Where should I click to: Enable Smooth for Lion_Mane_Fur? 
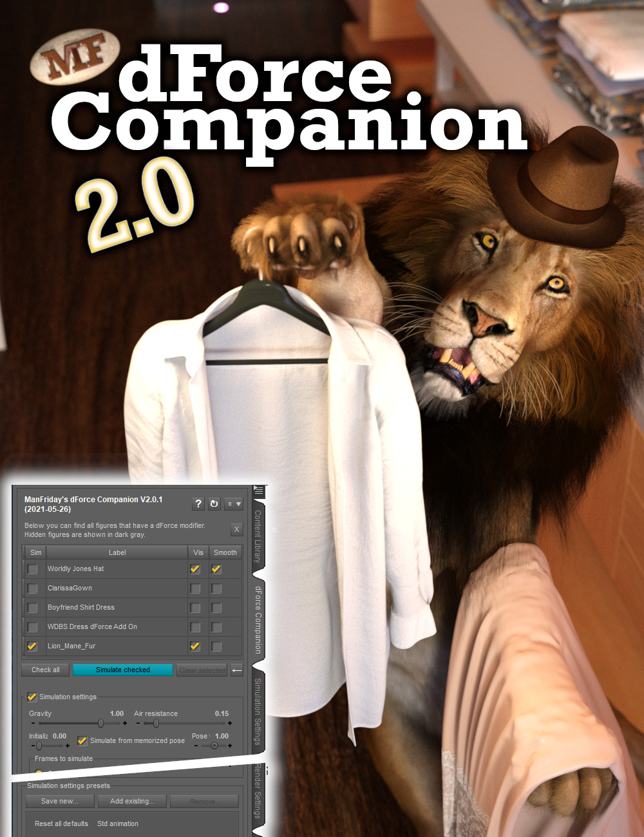(x=216, y=646)
